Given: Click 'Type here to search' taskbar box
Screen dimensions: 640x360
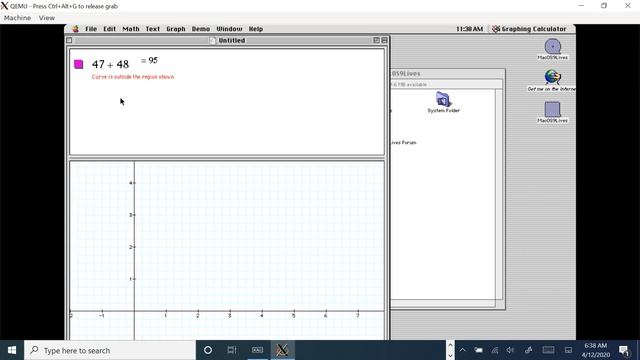Looking at the screenshot, I should click(110, 350).
